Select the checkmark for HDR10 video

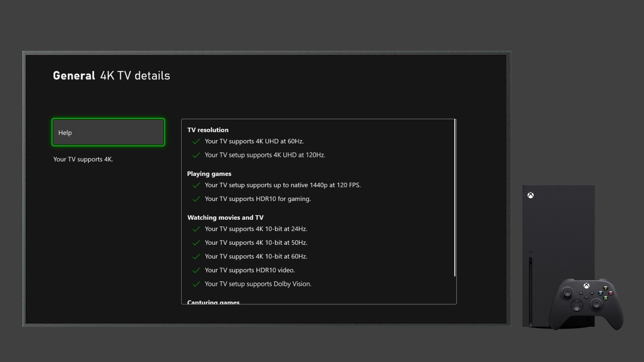(x=196, y=270)
